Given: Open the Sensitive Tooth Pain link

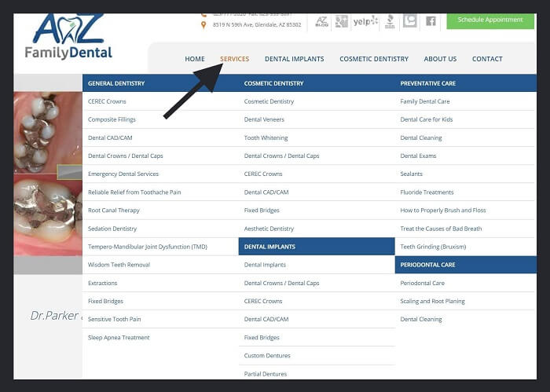Looking at the screenshot, I should coord(115,319).
